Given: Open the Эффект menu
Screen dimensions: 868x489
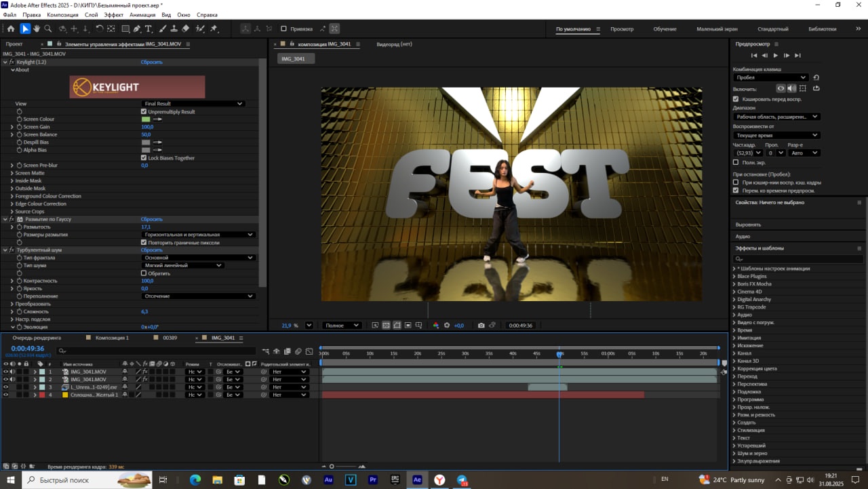Looking at the screenshot, I should point(114,14).
